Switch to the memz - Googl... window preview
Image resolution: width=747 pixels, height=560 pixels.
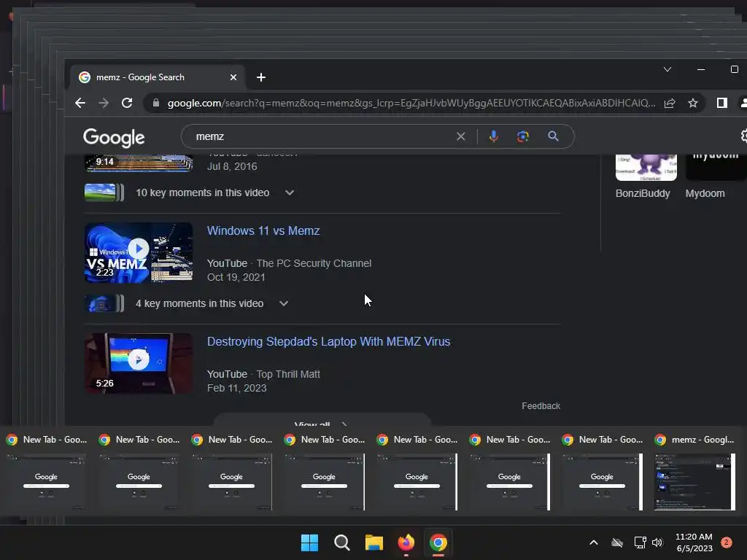[694, 472]
